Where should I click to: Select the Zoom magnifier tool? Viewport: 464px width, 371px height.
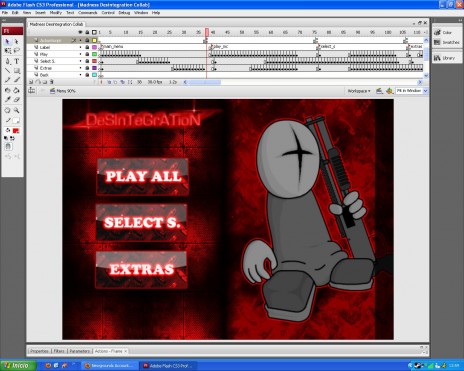click(16, 110)
